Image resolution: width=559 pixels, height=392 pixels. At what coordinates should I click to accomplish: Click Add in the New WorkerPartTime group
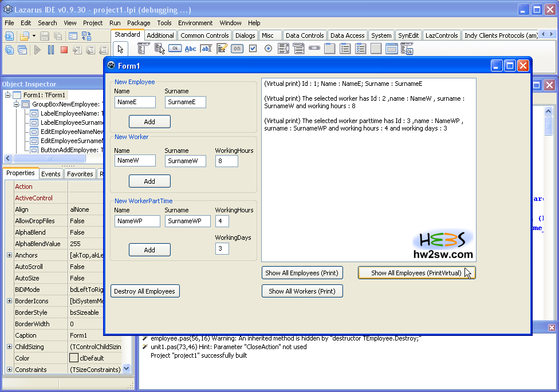click(149, 250)
